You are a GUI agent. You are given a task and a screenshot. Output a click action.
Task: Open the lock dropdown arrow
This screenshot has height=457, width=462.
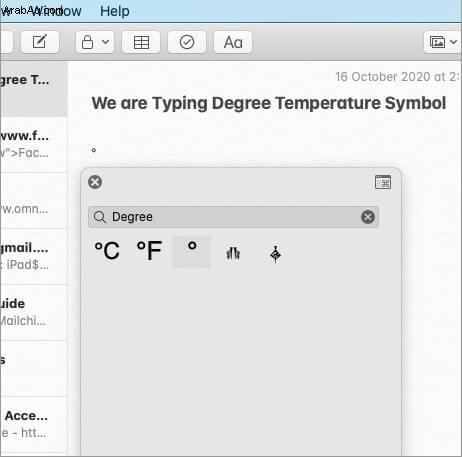click(x=105, y=42)
